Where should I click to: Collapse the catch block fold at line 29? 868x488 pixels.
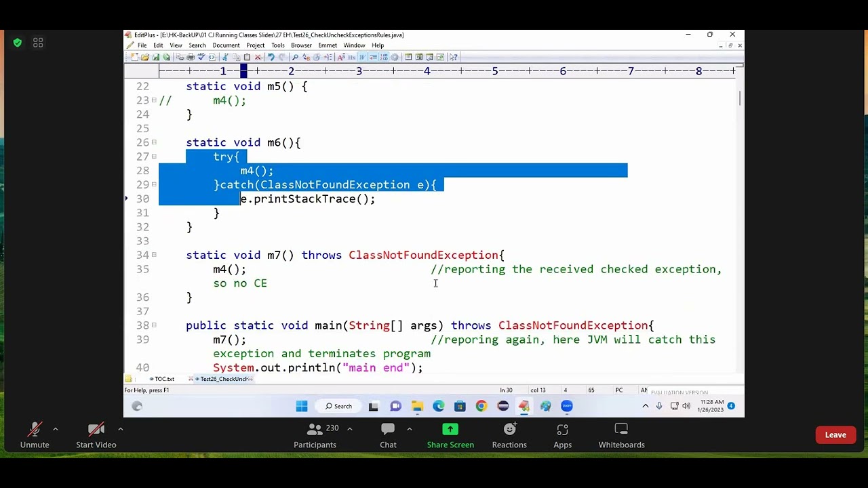click(x=154, y=184)
